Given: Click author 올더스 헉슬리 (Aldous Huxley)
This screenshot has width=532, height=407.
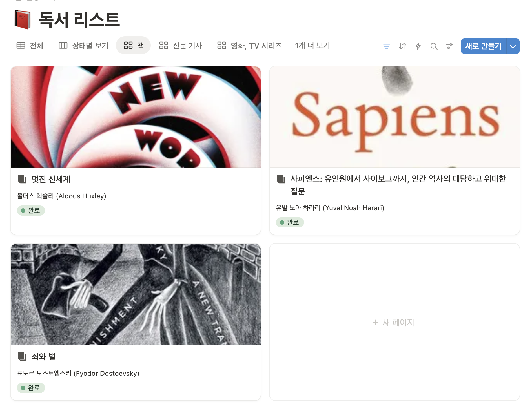Looking at the screenshot, I should pos(61,196).
